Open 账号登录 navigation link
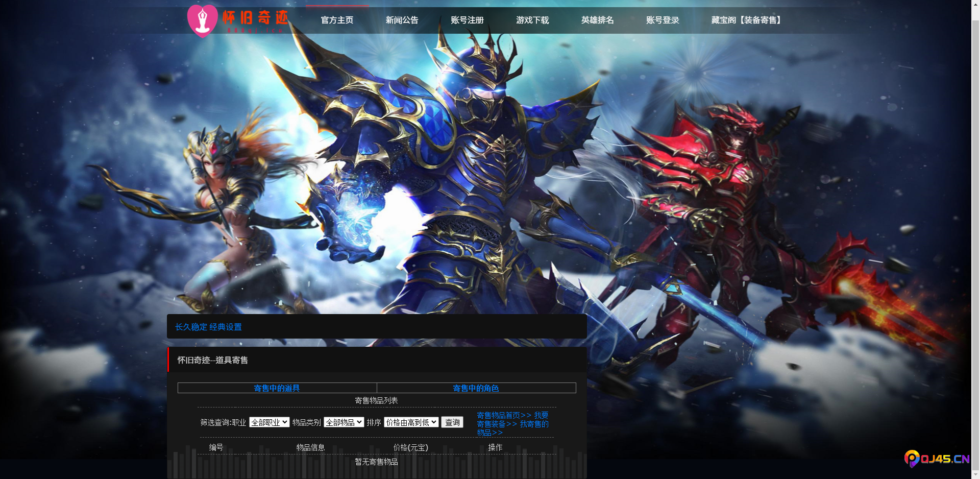The width and height of the screenshot is (980, 479). (x=663, y=20)
